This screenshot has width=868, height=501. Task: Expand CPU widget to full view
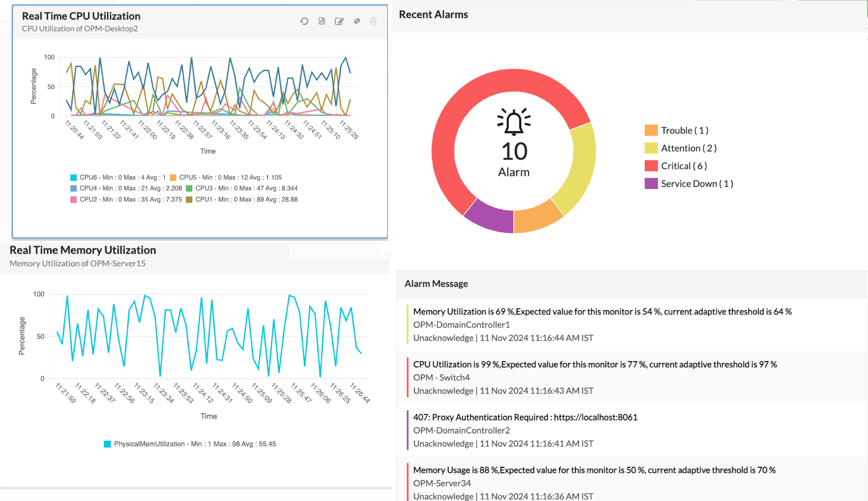(357, 21)
